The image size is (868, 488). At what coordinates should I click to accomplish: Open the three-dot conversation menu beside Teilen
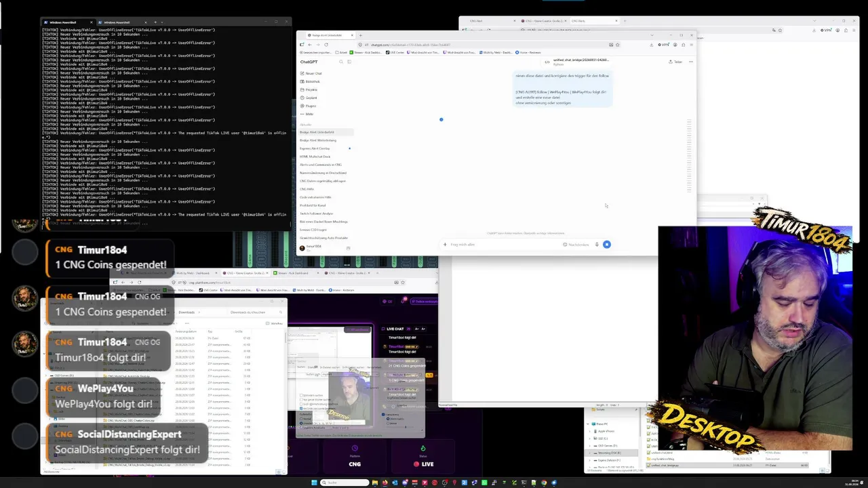[690, 62]
